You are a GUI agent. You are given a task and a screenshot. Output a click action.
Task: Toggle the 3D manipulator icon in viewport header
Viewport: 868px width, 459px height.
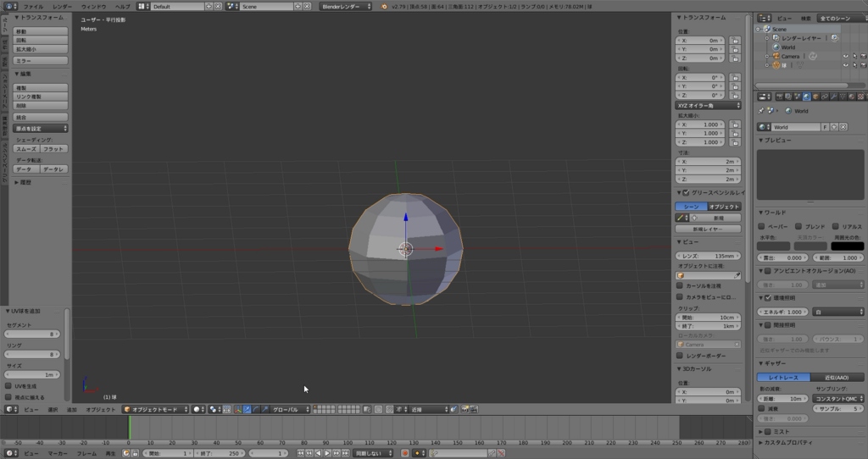pos(237,409)
